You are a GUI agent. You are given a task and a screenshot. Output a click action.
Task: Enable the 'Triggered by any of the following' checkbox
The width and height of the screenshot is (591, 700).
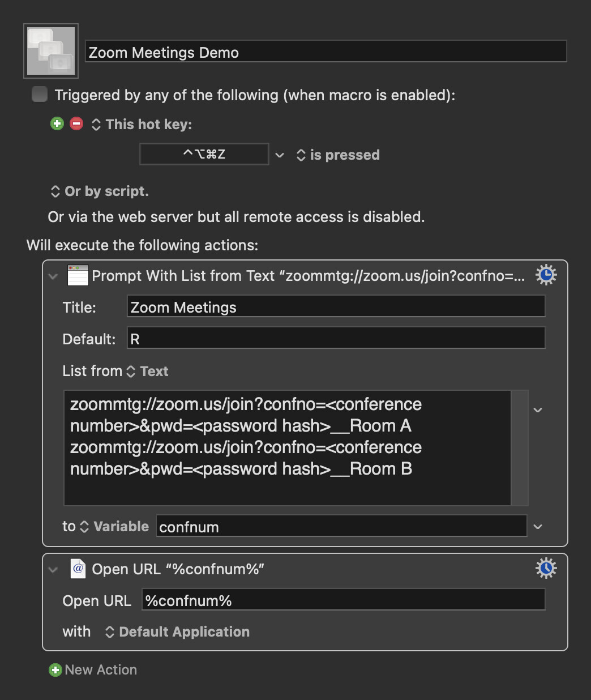pos(39,94)
